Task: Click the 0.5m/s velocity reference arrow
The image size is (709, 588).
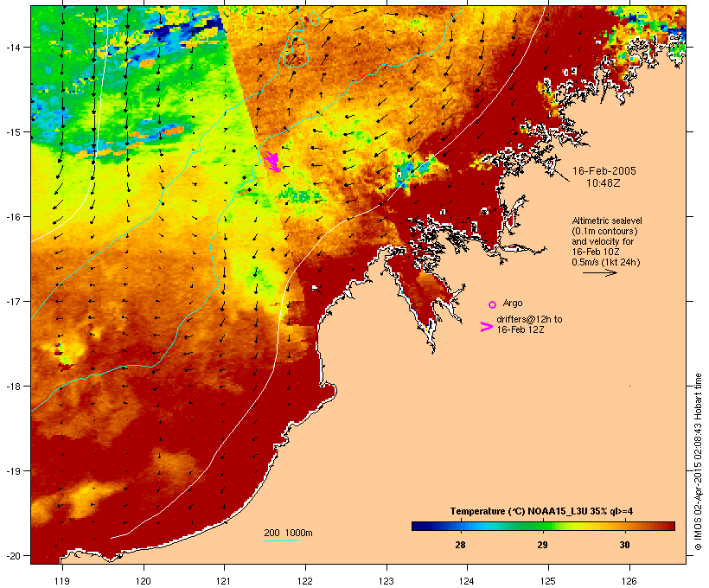Action: [x=599, y=272]
